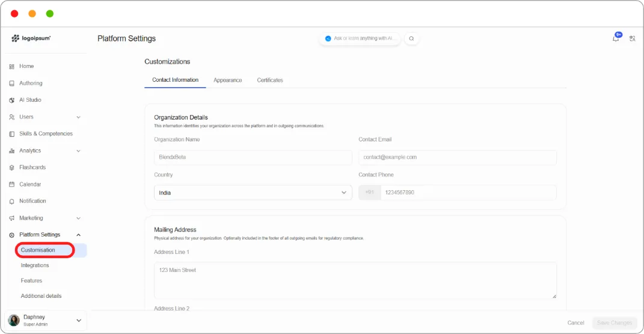Click the Platform Settings page title
The height and width of the screenshot is (334, 644).
coord(126,39)
